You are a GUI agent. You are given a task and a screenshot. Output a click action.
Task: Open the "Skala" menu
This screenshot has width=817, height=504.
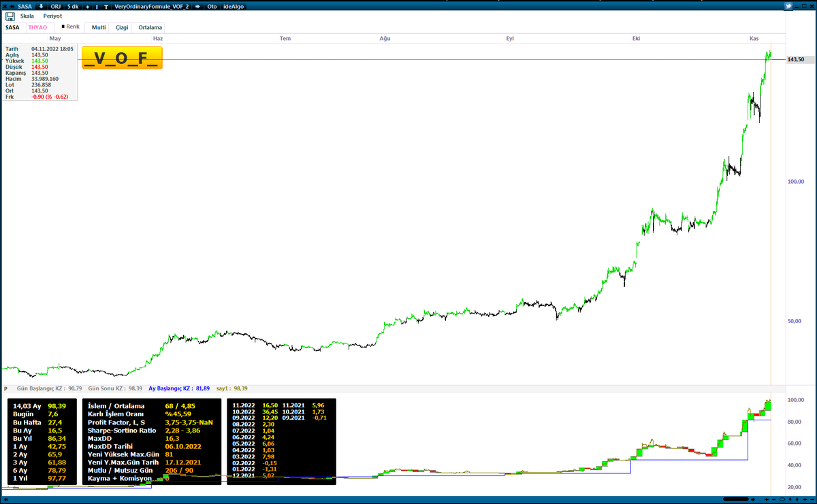[27, 16]
